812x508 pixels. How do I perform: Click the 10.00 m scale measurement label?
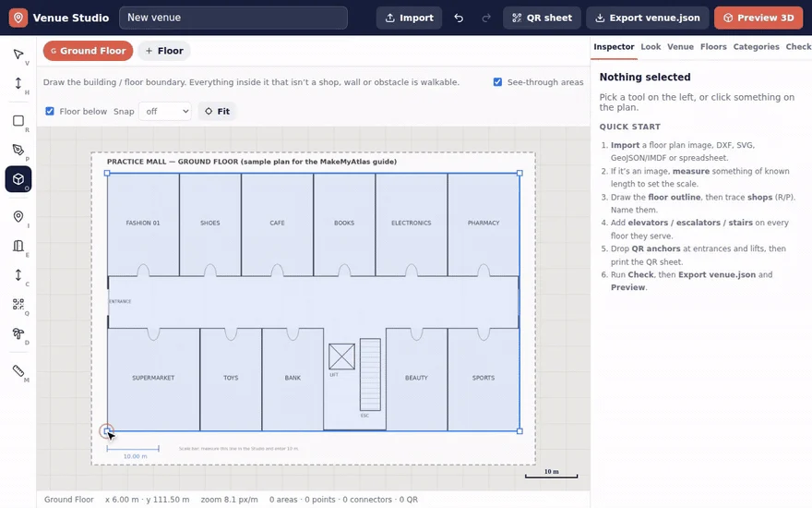click(x=135, y=456)
